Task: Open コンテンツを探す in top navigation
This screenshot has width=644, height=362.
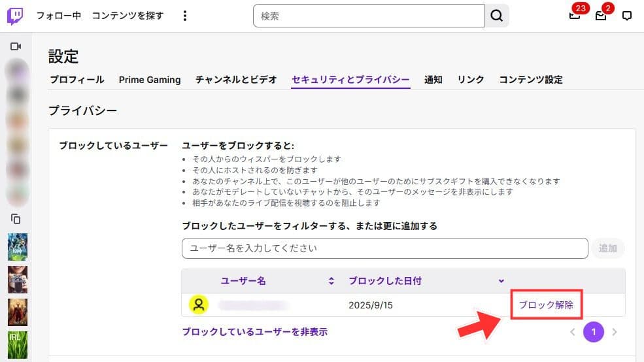Action: coord(127,16)
